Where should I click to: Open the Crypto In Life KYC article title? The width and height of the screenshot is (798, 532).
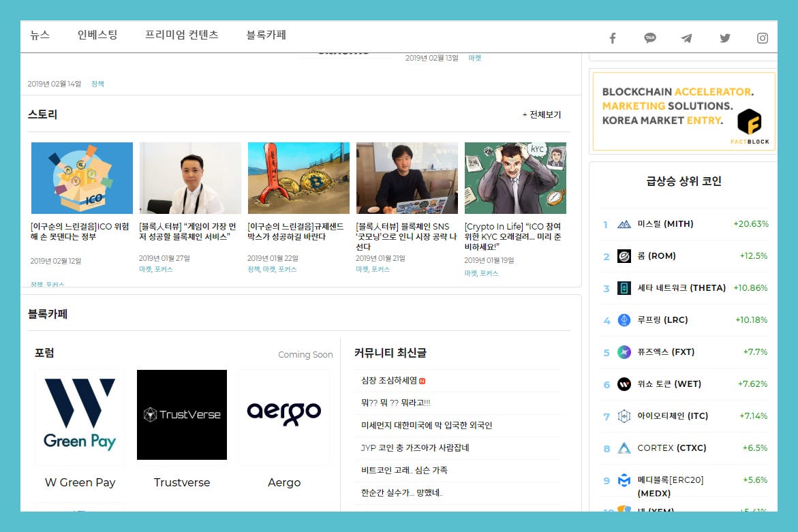pos(513,236)
